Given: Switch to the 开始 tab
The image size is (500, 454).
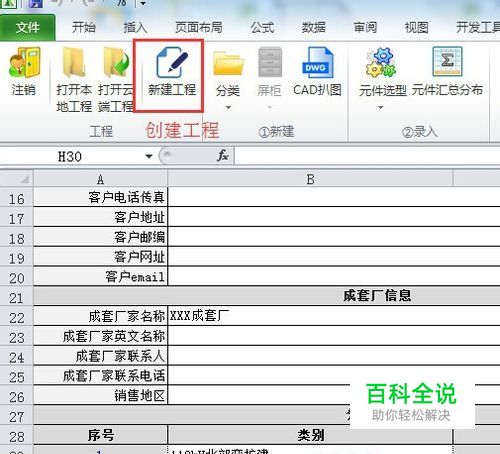Looking at the screenshot, I should click(x=84, y=27).
